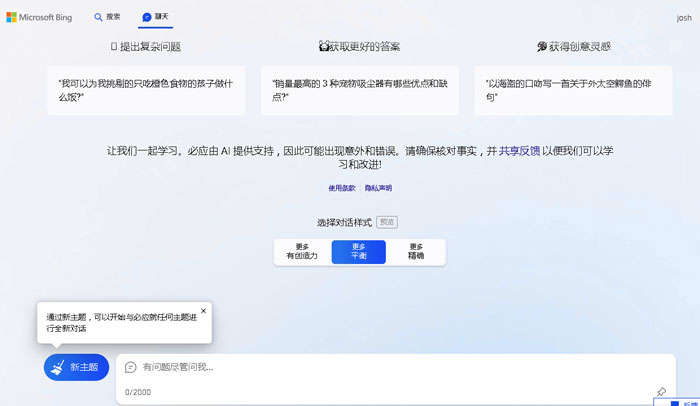Click the 选择对话样式 label
The image size is (700, 406).
point(344,222)
